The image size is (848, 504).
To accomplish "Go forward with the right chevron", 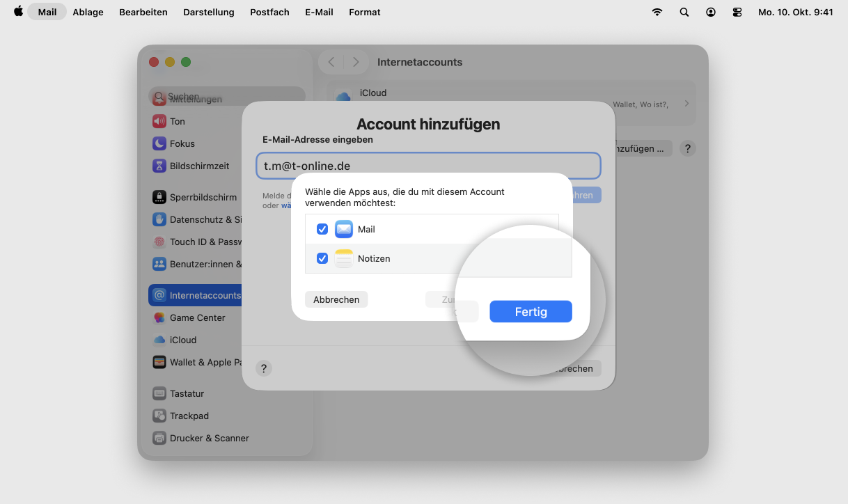I will [x=356, y=62].
